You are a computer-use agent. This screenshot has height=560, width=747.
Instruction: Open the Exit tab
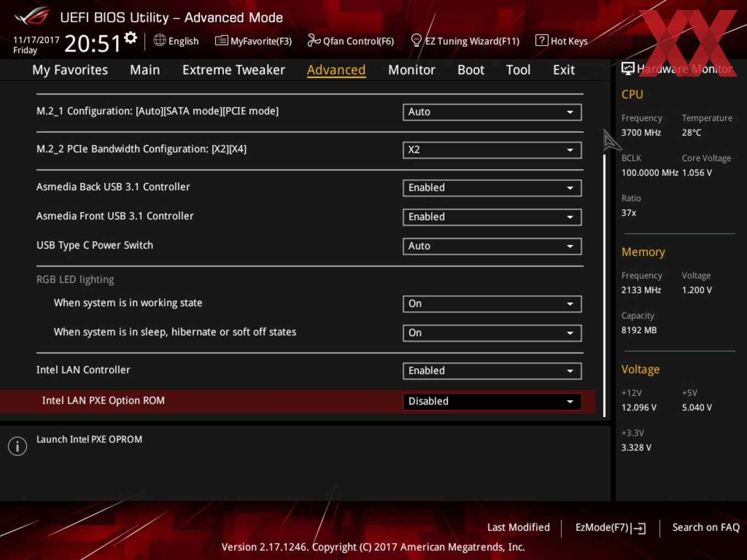click(564, 70)
